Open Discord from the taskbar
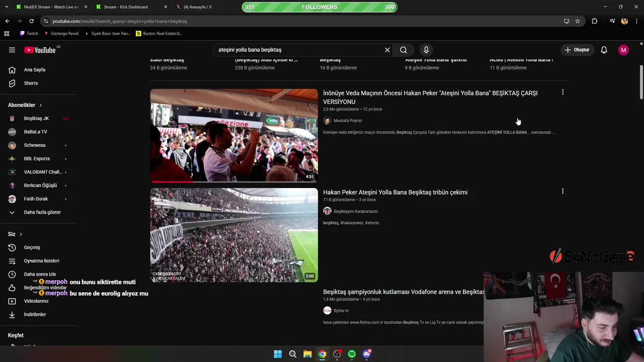 [x=367, y=354]
